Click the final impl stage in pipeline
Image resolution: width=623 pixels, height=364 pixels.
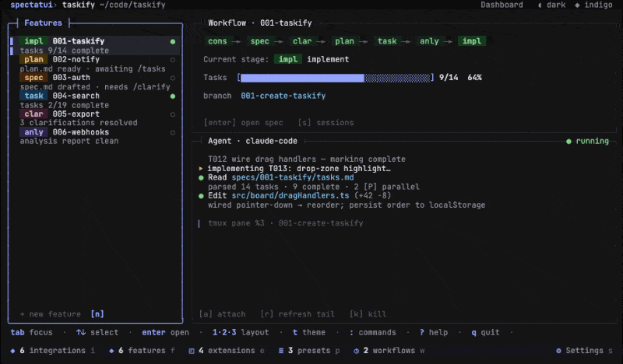(x=472, y=41)
